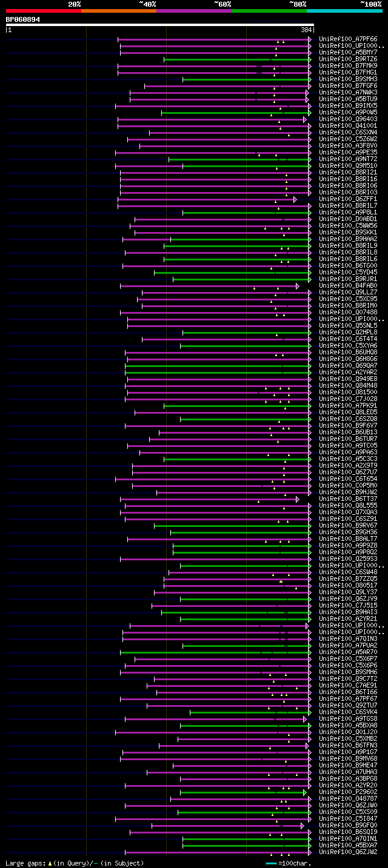
Task: Select the UniRef100_B6TG00 label
Action: tap(348, 266)
